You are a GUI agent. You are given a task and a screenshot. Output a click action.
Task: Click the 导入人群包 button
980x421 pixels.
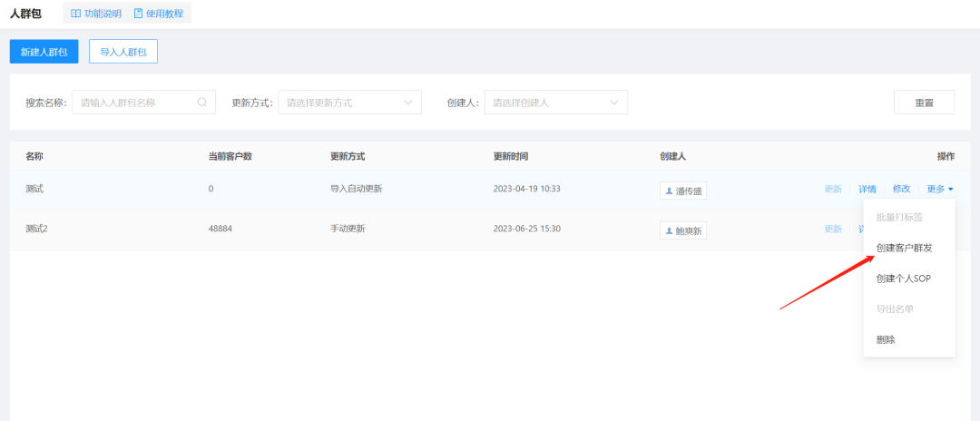[123, 52]
